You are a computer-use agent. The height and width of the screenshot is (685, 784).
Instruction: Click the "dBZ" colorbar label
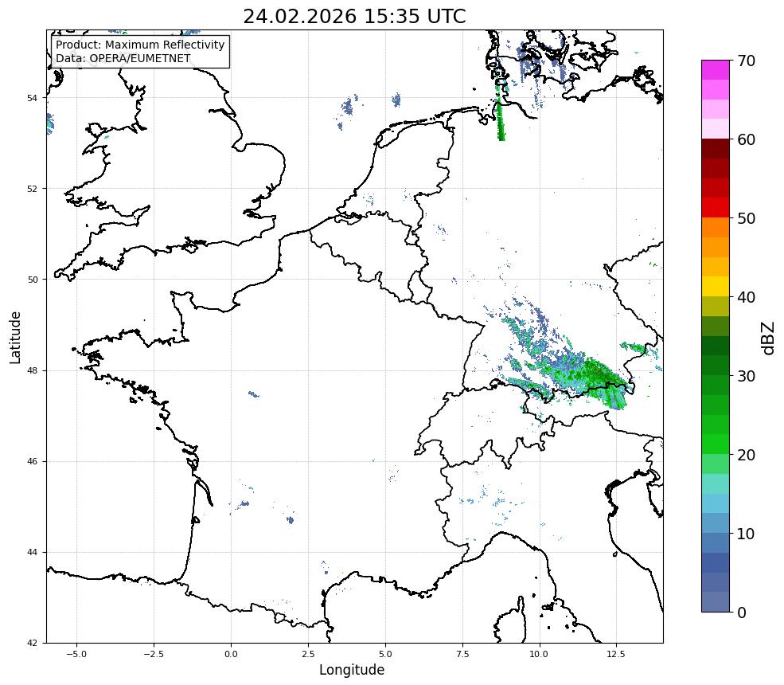pyautogui.click(x=769, y=339)
